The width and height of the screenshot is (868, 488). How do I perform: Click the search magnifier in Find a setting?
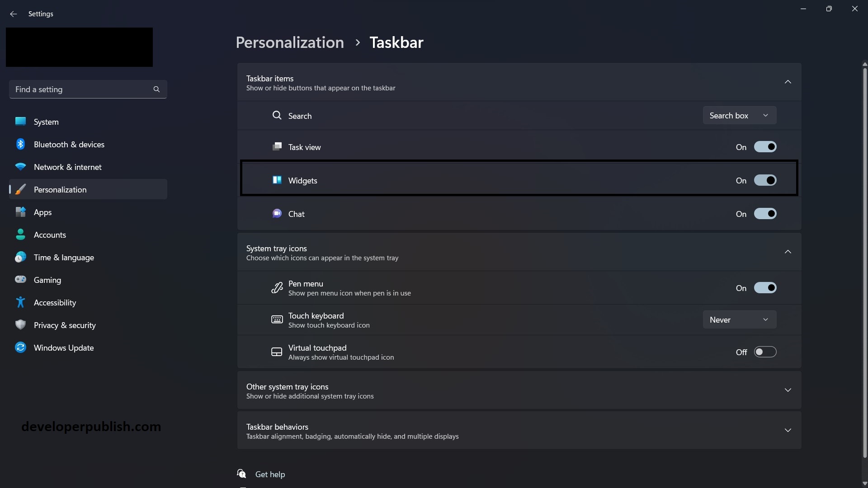[x=156, y=89]
